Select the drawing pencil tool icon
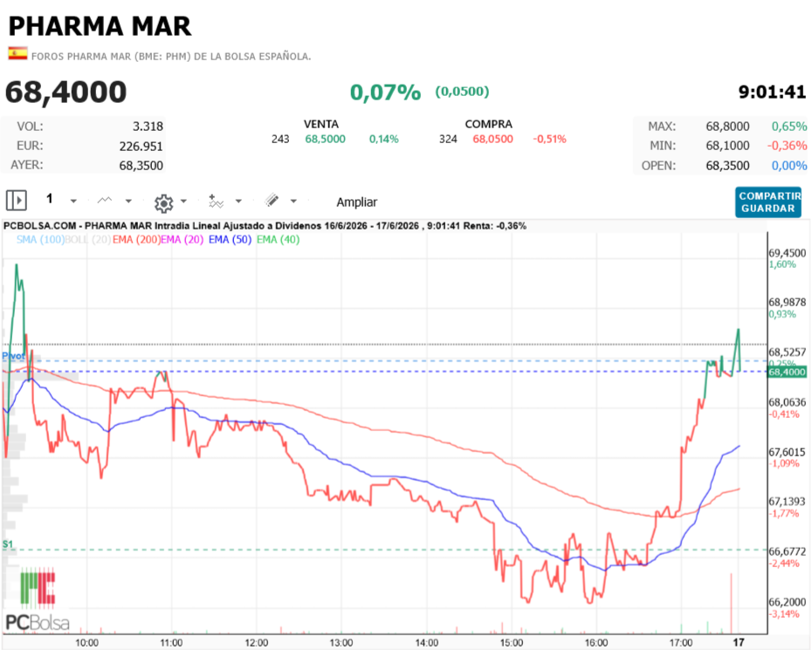Screen dimensions: 812x650 click(272, 200)
